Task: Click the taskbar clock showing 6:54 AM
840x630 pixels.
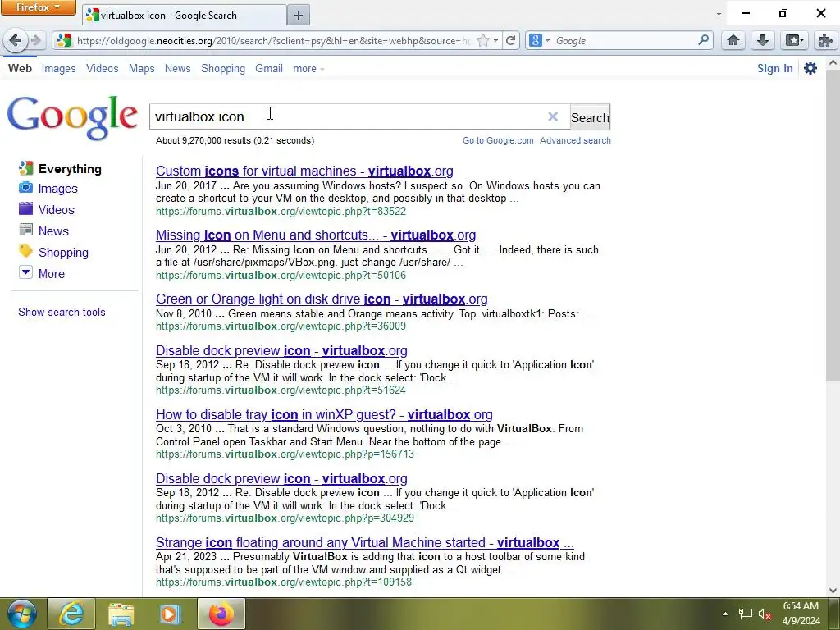Action: point(801,614)
